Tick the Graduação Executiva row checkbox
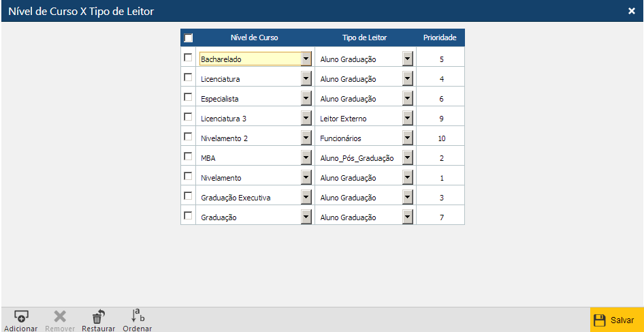644x332 pixels. 188,196
